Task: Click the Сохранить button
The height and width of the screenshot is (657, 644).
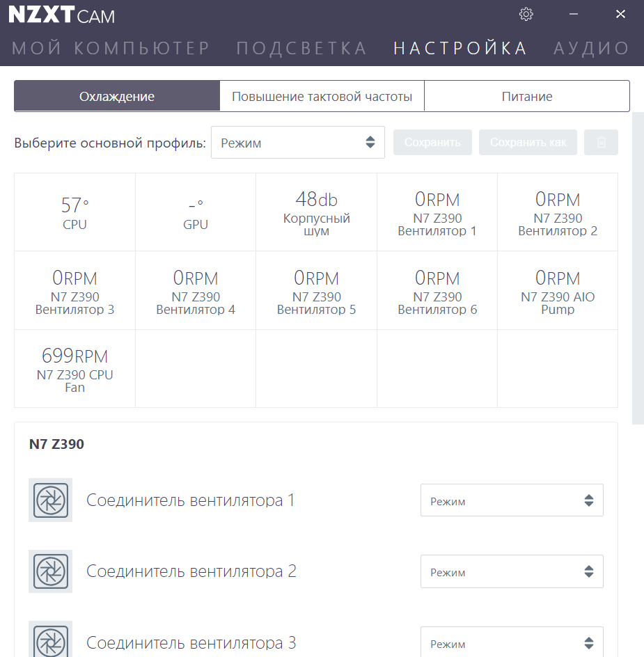Action: [x=432, y=143]
